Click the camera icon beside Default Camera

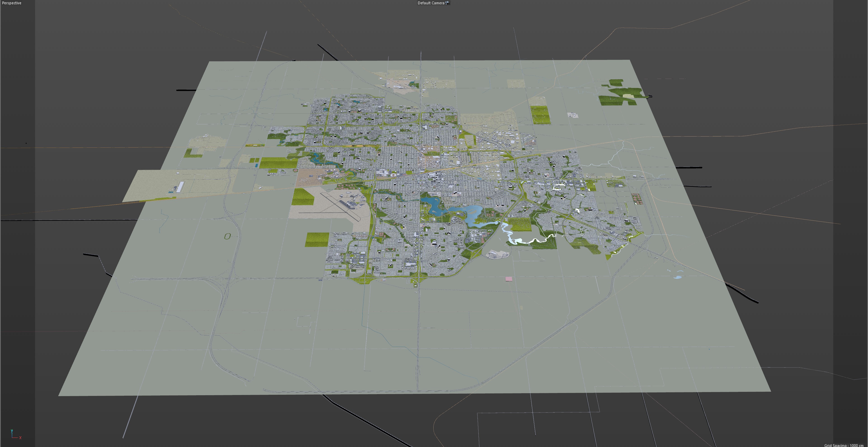pyautogui.click(x=447, y=3)
